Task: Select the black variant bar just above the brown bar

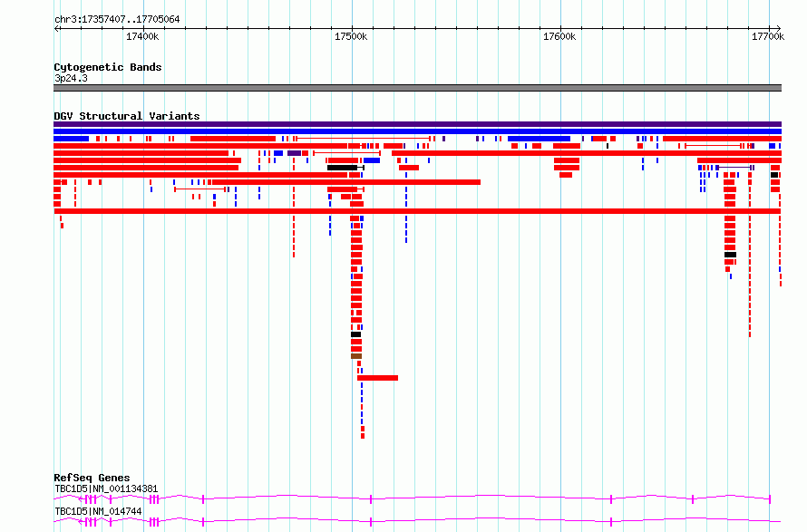Action: click(355, 334)
